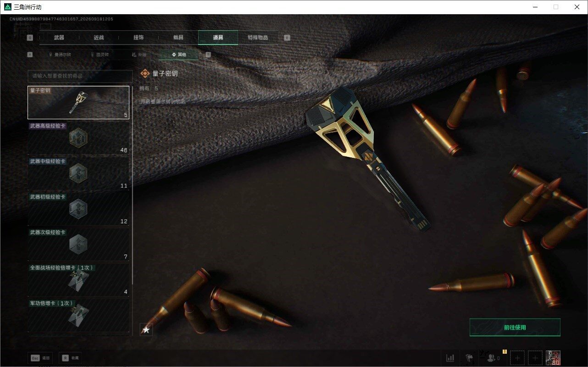The width and height of the screenshot is (588, 367).
Task: Select the 武器高级经验卡 item
Action: pos(78,138)
